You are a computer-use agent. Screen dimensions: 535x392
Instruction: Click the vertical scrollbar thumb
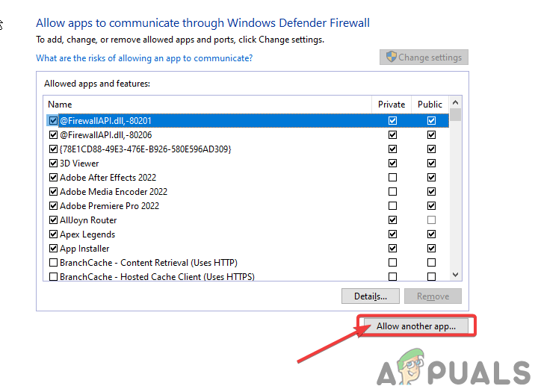click(x=455, y=114)
